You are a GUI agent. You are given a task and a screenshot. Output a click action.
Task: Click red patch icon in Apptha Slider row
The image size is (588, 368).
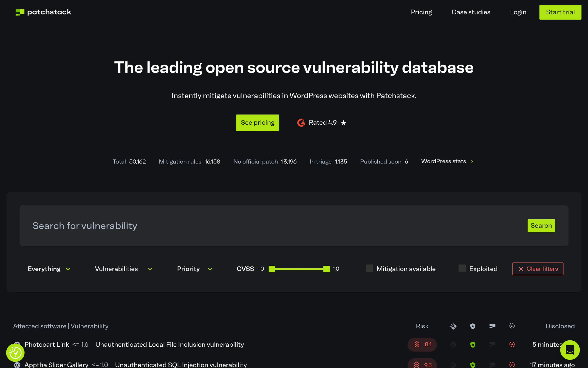pyautogui.click(x=512, y=365)
